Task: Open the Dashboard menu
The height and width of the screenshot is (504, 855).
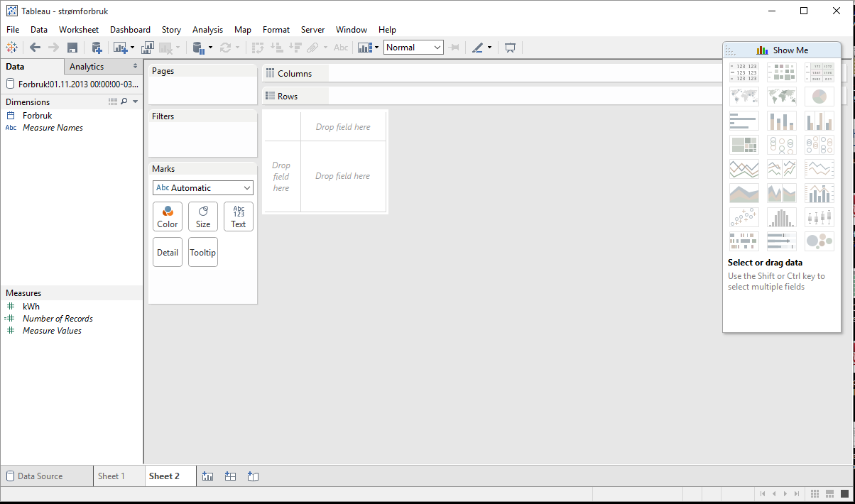Action: (x=130, y=30)
